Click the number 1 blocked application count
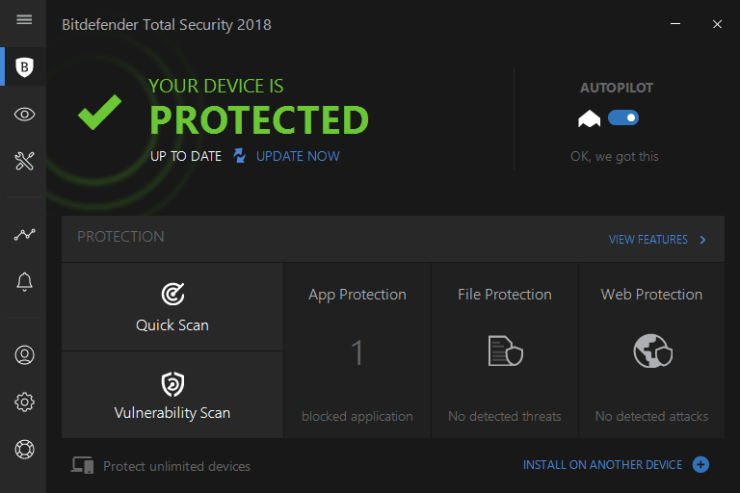 [357, 352]
